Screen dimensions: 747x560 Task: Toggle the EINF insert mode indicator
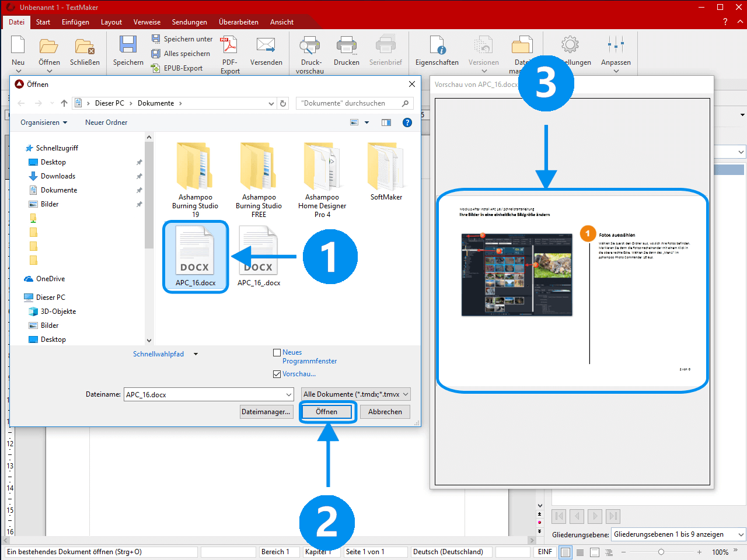544,552
